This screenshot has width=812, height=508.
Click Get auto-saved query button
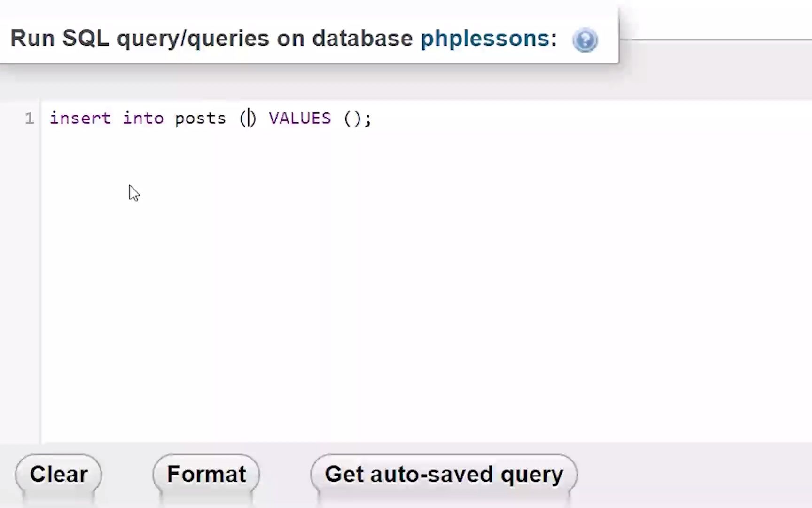click(x=444, y=474)
